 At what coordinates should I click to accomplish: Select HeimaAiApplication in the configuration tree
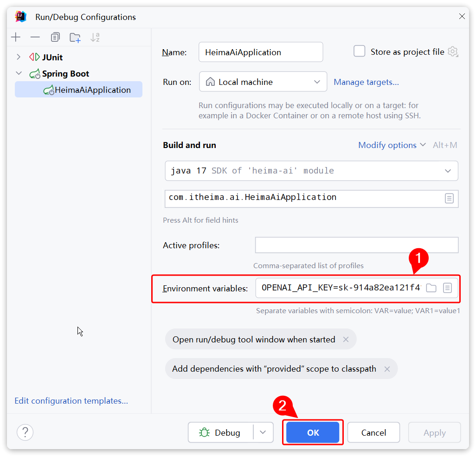[92, 90]
